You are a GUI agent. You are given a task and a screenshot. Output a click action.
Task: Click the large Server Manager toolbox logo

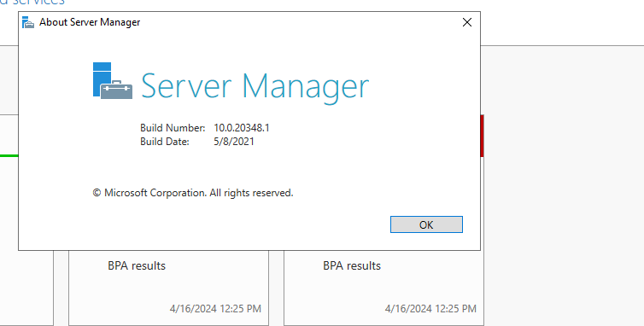[113, 81]
